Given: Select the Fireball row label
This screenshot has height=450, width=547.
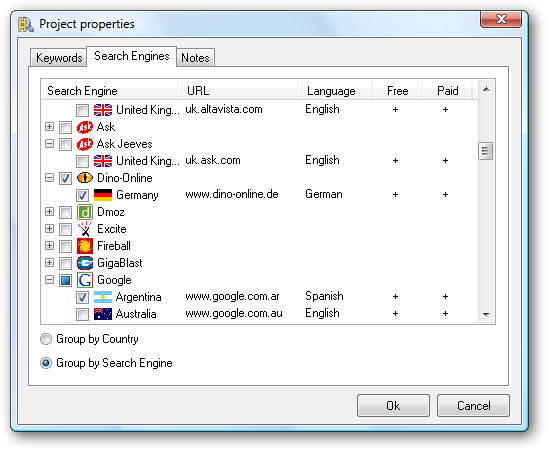Looking at the screenshot, I should point(114,246).
